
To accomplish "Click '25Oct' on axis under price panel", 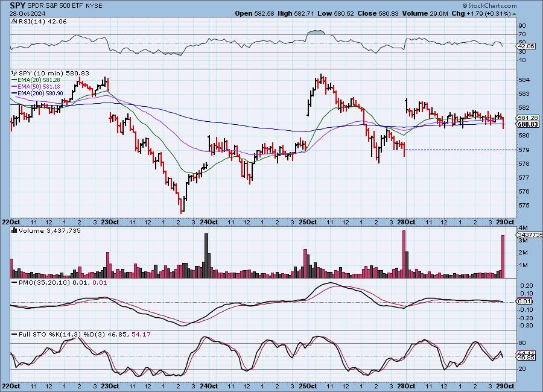I will point(308,222).
